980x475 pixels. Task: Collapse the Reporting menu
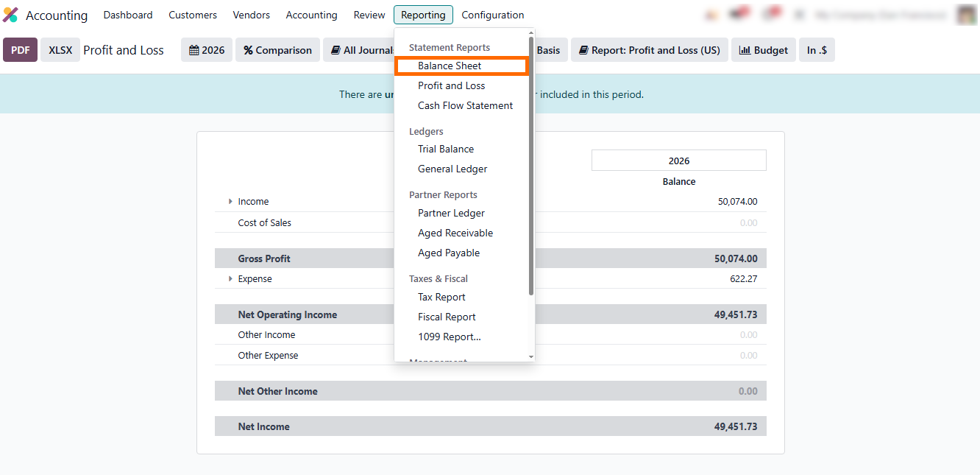point(423,15)
